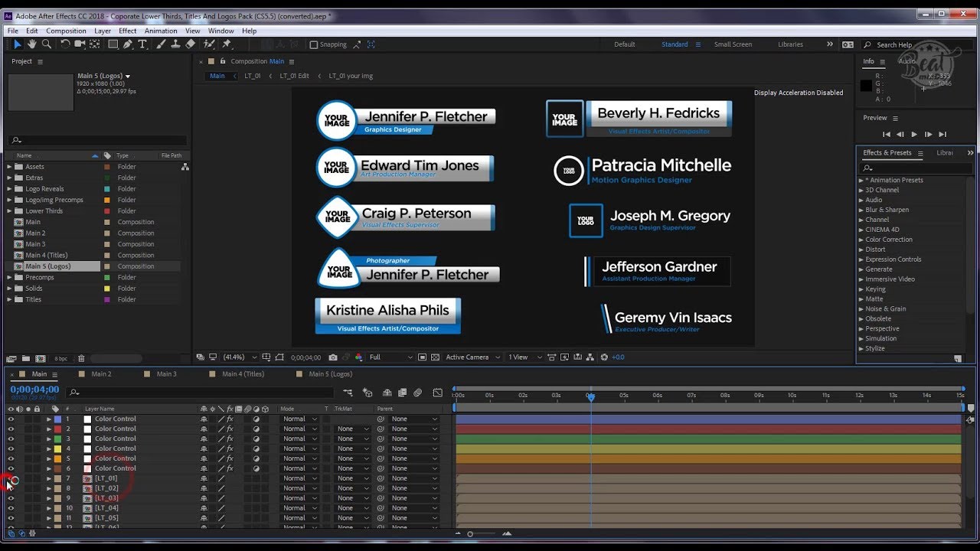This screenshot has height=551, width=980.
Task: Switch to the Small Screen workspace
Action: point(733,44)
